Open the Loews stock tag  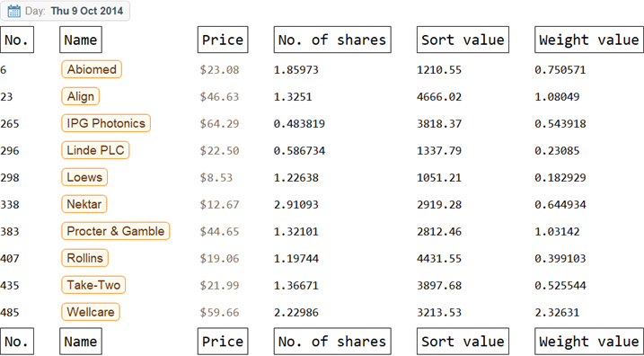click(x=84, y=177)
